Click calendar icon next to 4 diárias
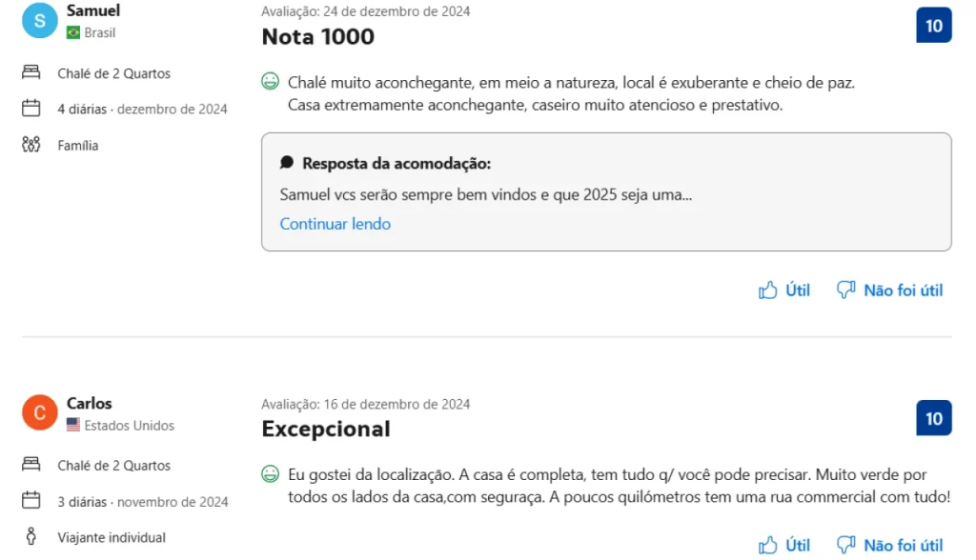 (x=30, y=109)
